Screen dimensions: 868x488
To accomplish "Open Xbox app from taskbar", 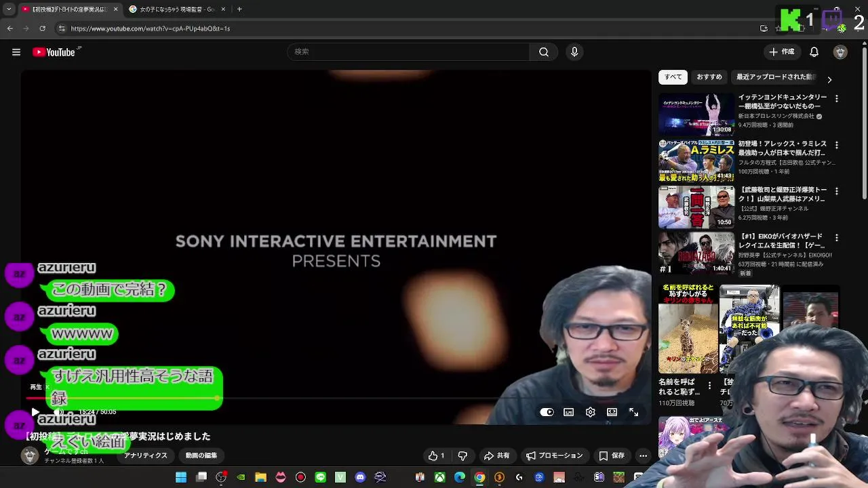I will 440,477.
